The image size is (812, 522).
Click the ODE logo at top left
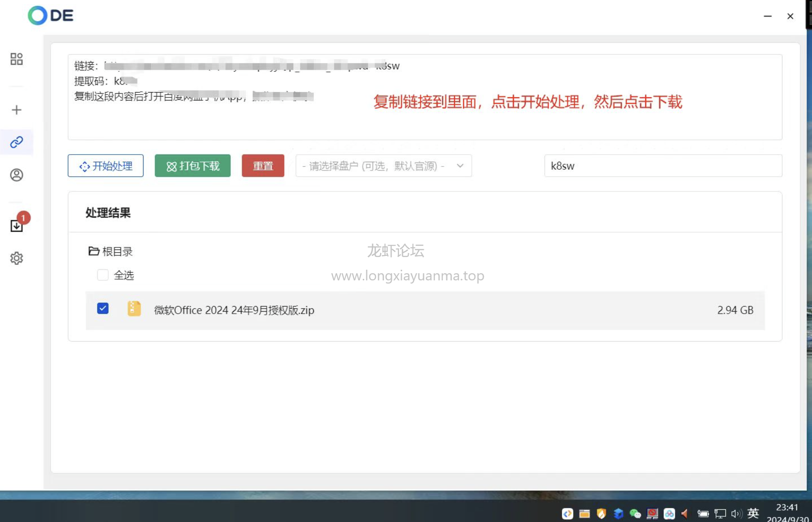pos(51,15)
